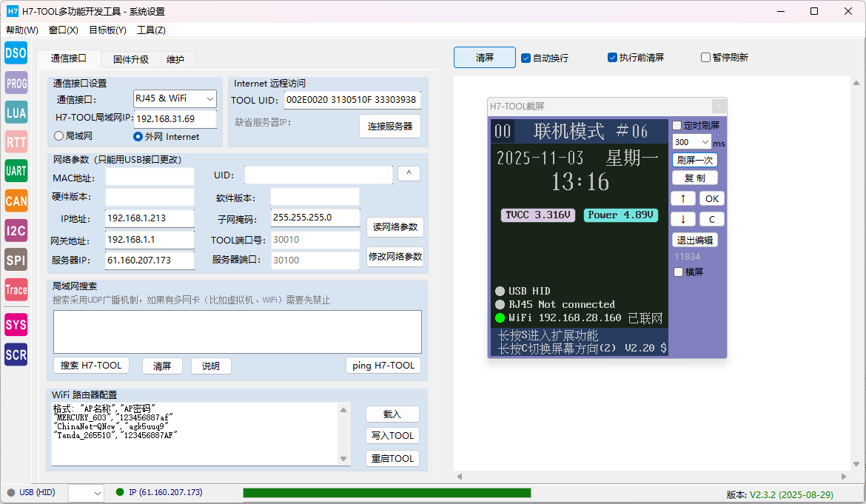866x504 pixels.
Task: Switch to the 固件升级 tab
Action: click(x=131, y=60)
